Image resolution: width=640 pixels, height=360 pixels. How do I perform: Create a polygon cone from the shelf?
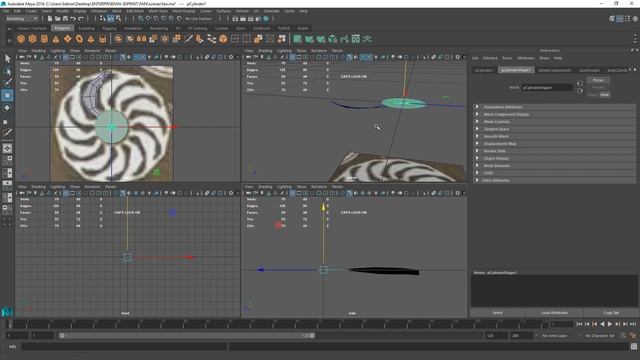tap(56, 39)
